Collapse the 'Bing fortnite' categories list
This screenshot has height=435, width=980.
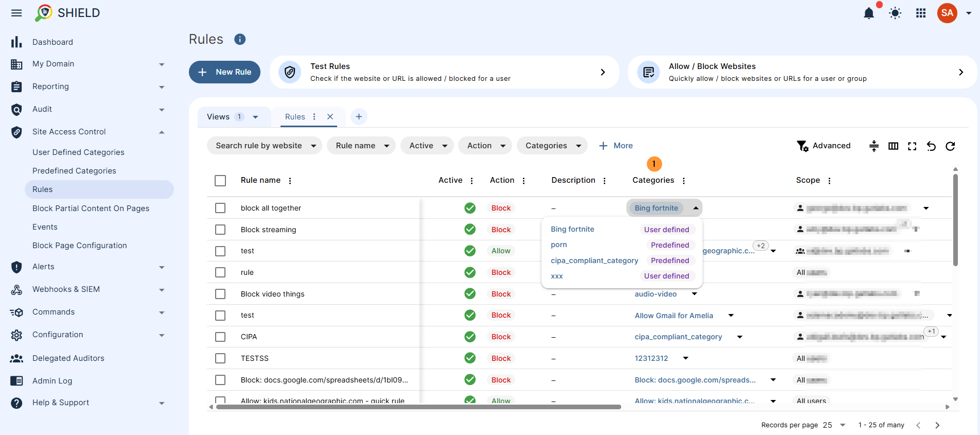tap(696, 208)
